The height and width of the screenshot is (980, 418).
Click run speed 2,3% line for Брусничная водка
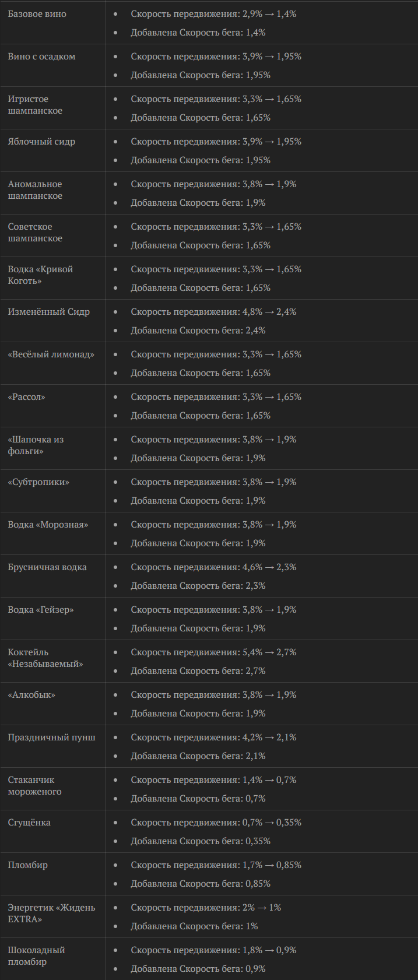(x=198, y=586)
